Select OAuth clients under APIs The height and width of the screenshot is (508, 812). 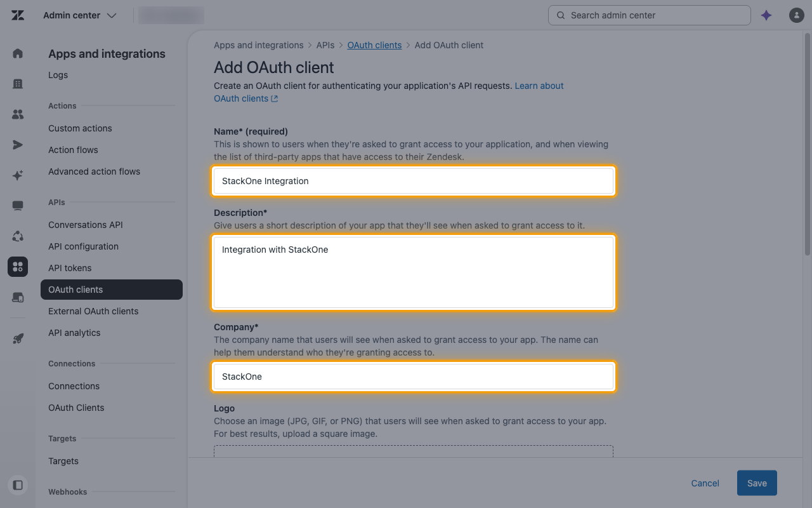(112, 290)
